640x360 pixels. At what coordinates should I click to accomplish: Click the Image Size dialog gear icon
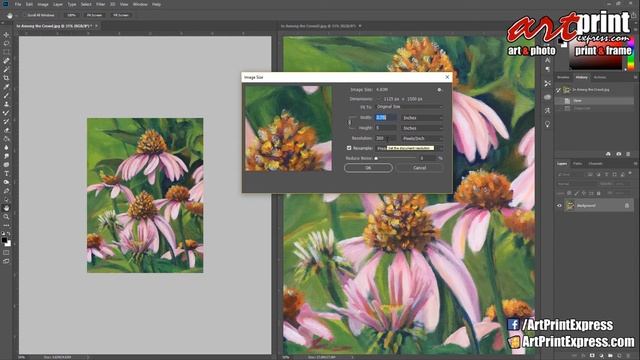(439, 89)
